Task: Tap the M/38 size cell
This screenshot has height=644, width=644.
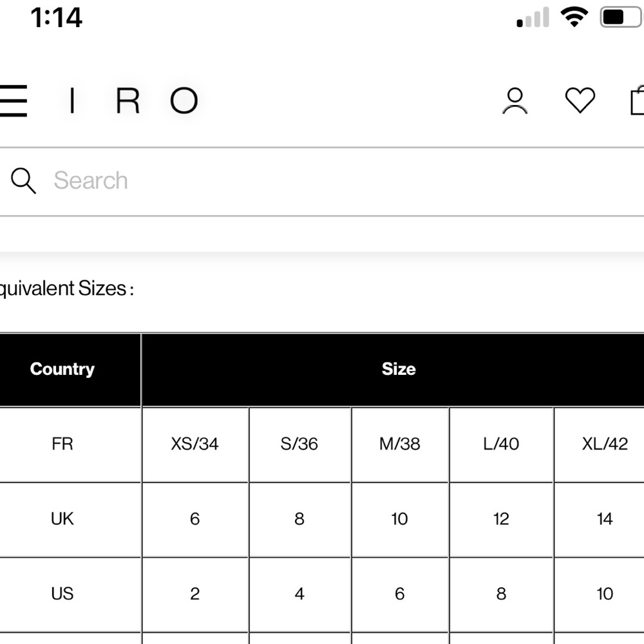Action: 400,444
